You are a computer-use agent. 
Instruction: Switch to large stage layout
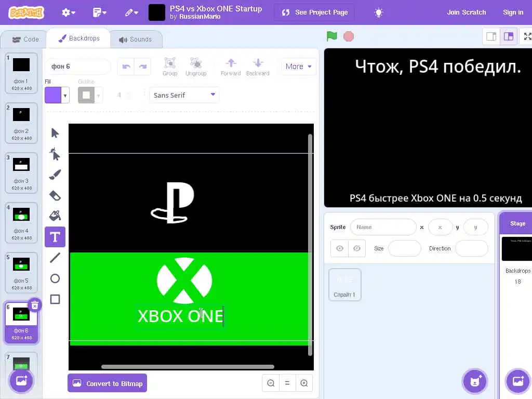[509, 36]
